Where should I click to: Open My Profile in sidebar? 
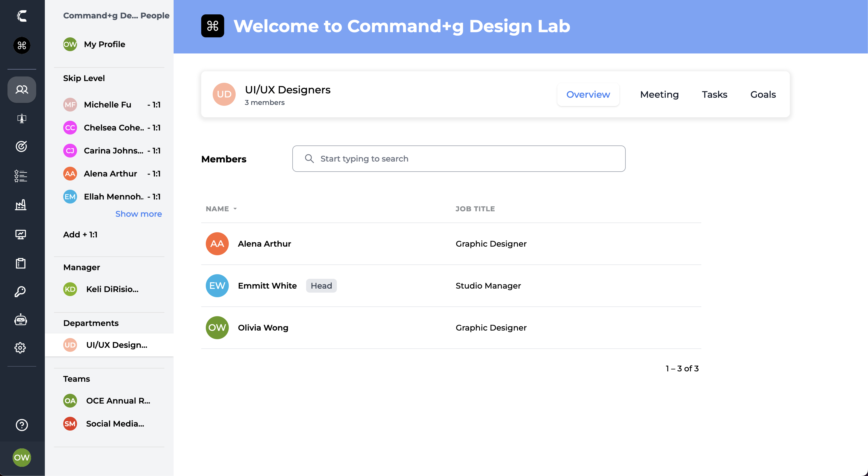(104, 44)
